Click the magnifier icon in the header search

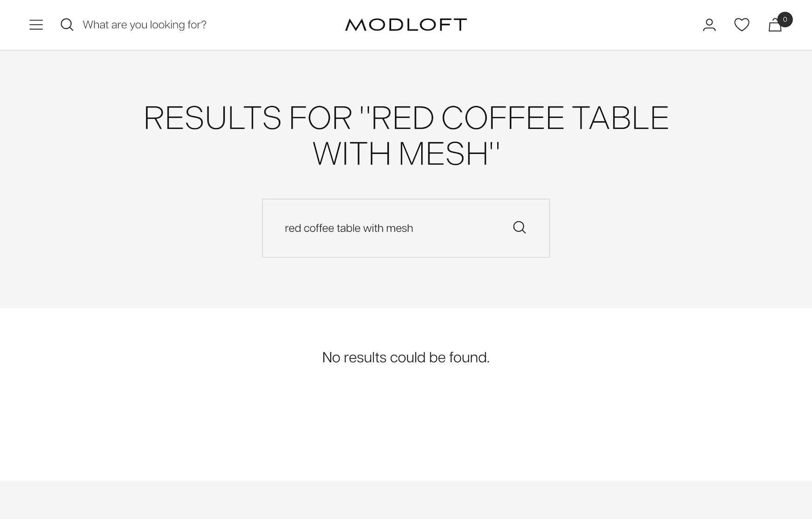pos(67,25)
